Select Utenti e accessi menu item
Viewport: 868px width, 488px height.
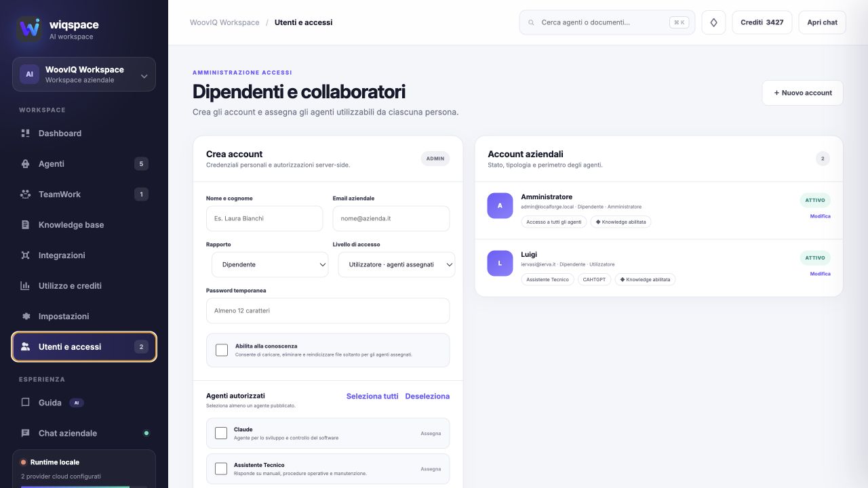coord(84,347)
